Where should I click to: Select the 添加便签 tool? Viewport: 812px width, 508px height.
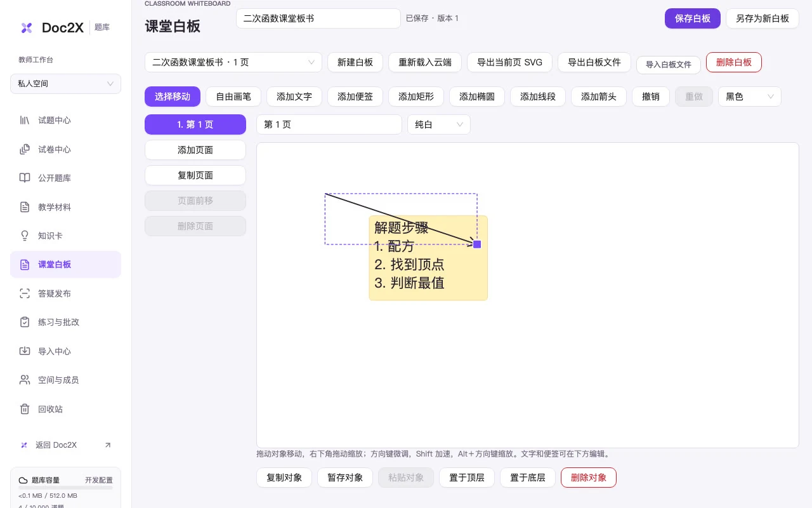point(355,97)
